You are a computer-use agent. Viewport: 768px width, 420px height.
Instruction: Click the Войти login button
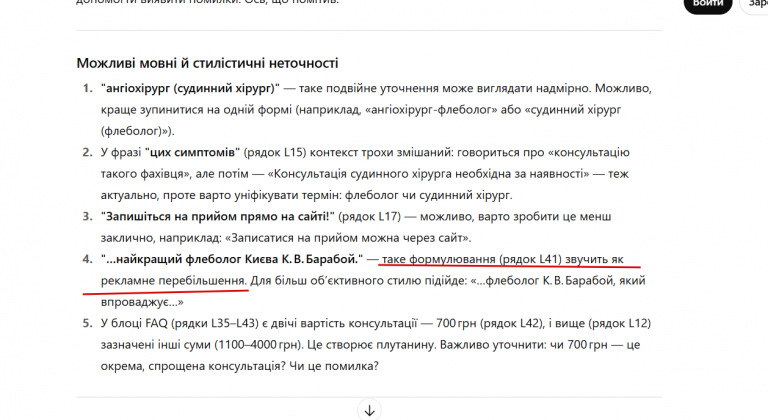[708, 4]
